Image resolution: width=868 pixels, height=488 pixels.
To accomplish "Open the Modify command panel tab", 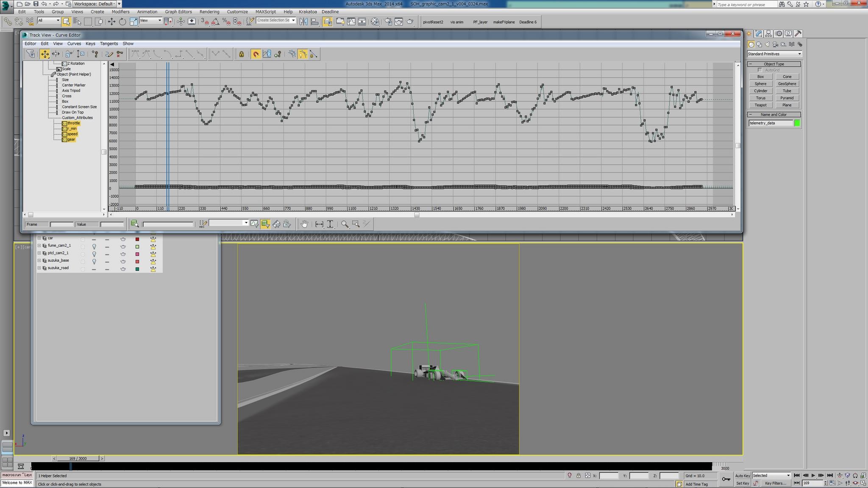I will tap(759, 33).
